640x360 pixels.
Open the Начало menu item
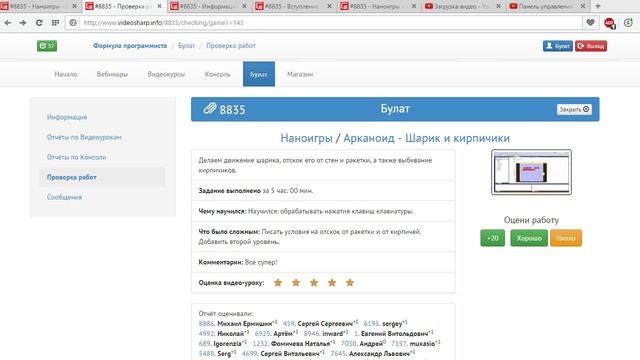pyautogui.click(x=66, y=74)
